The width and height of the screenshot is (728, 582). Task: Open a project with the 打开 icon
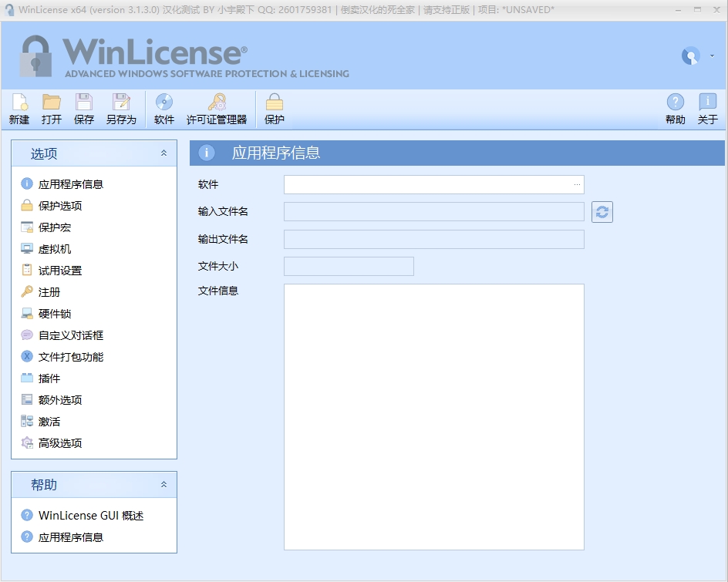coord(52,109)
